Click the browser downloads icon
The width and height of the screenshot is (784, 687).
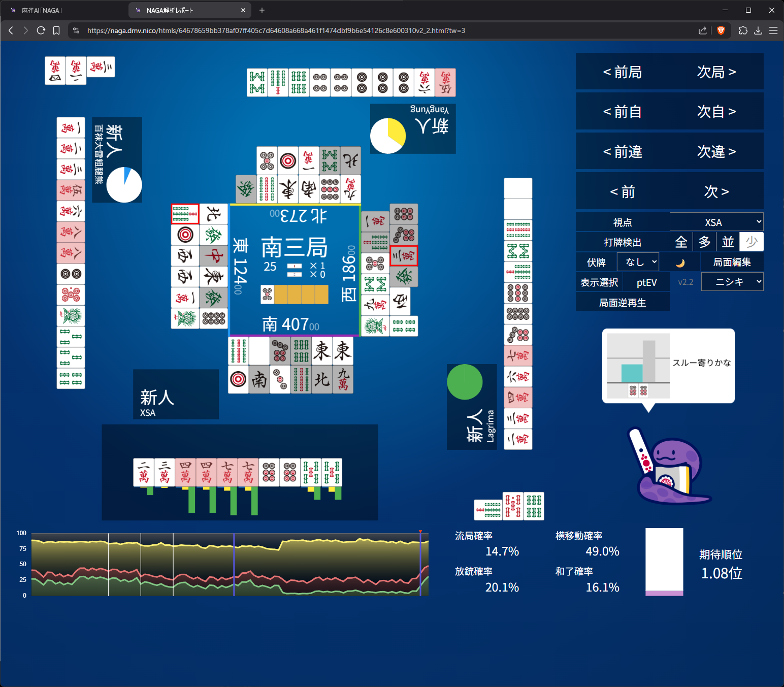(x=758, y=30)
